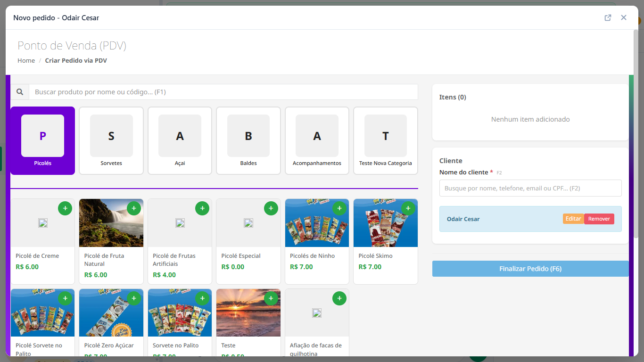Select Teste Nova Categoria tile
Screen dimensions: 644x362
pyautogui.click(x=386, y=140)
